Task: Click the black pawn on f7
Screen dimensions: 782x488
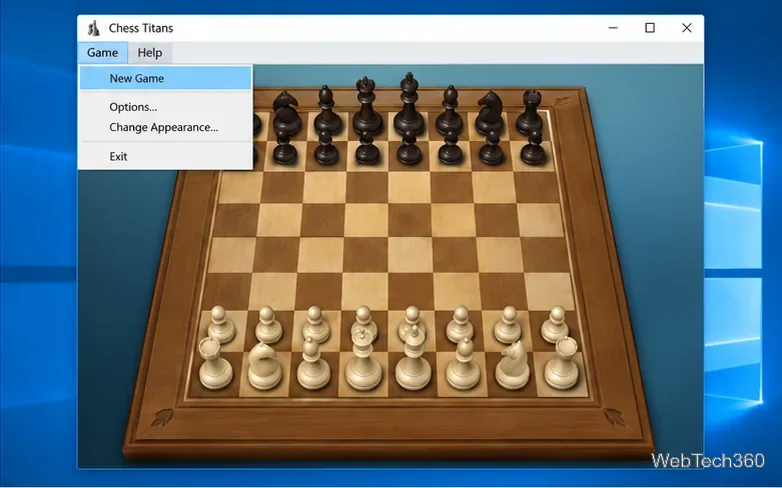Action: point(450,148)
